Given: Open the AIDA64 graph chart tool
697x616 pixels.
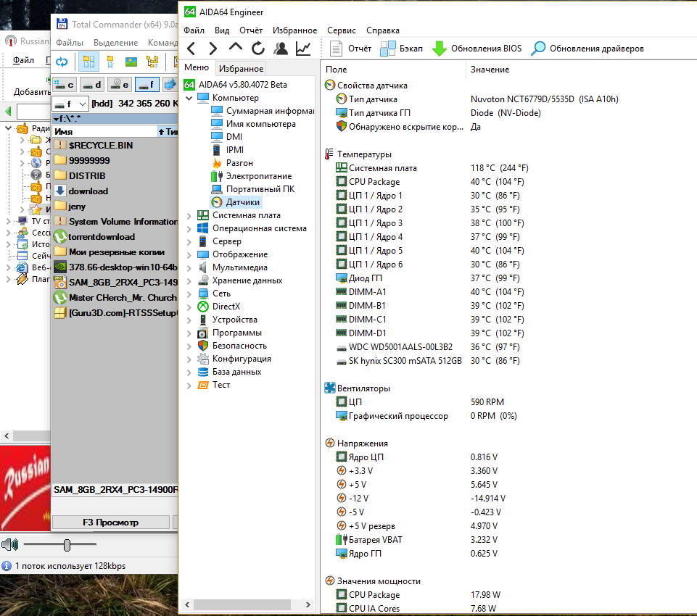Looking at the screenshot, I should click(x=303, y=49).
